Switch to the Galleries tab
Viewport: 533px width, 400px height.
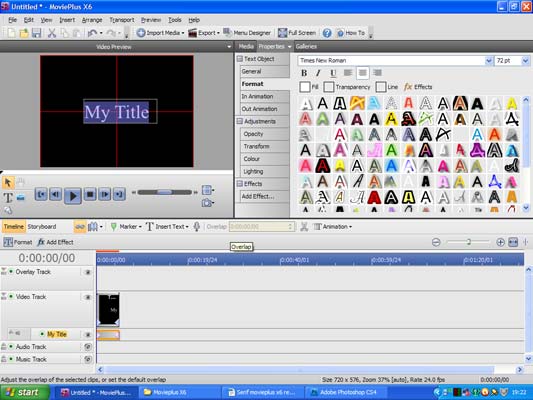point(306,47)
